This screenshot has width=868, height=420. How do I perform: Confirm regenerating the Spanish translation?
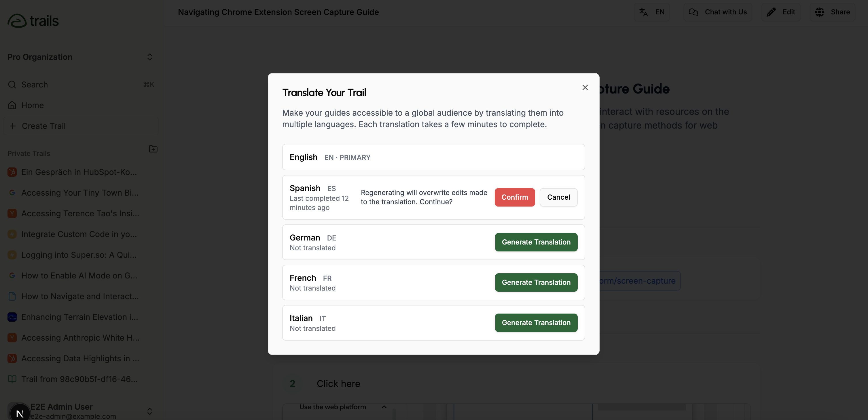tap(515, 197)
